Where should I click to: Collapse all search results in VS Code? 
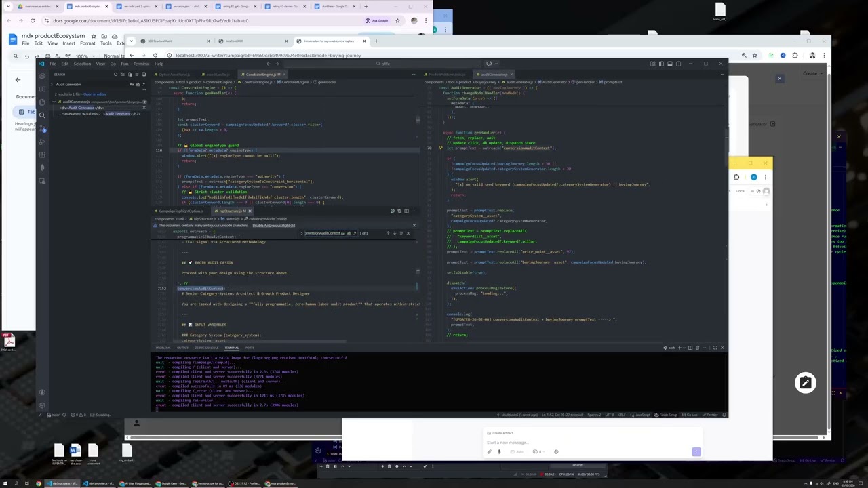pos(144,74)
